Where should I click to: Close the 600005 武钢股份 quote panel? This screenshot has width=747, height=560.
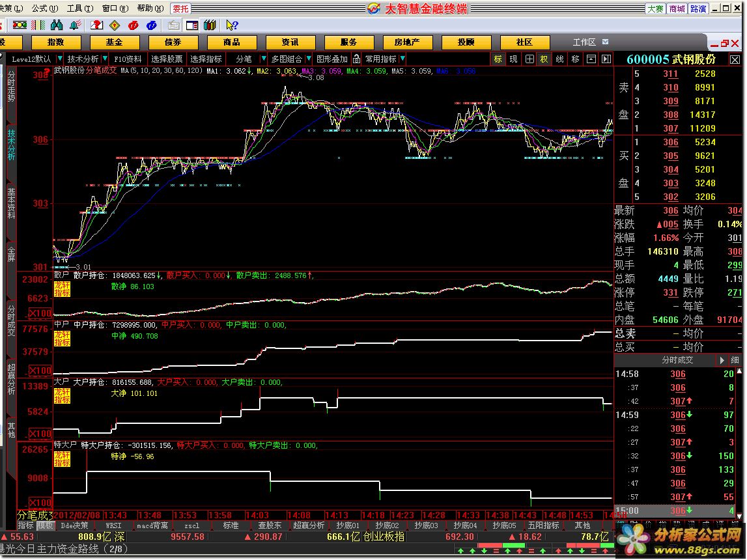(735, 59)
